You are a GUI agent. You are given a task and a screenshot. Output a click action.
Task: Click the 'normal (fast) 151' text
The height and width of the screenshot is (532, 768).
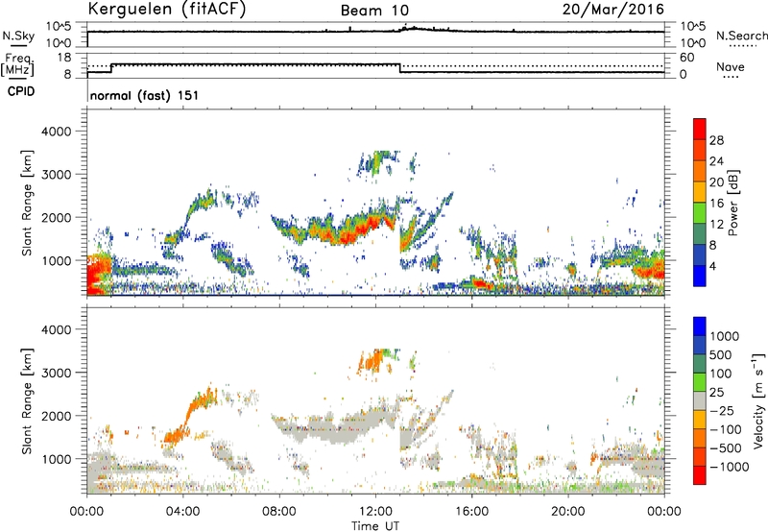click(x=145, y=95)
